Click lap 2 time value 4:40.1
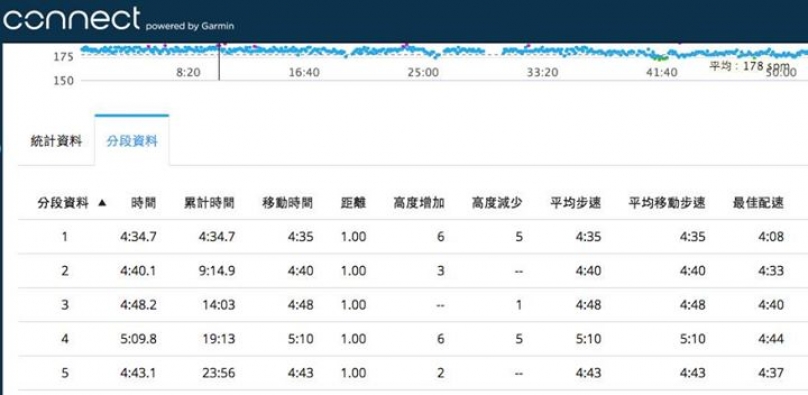Viewport: 808px width, 395px height. pyautogui.click(x=139, y=271)
